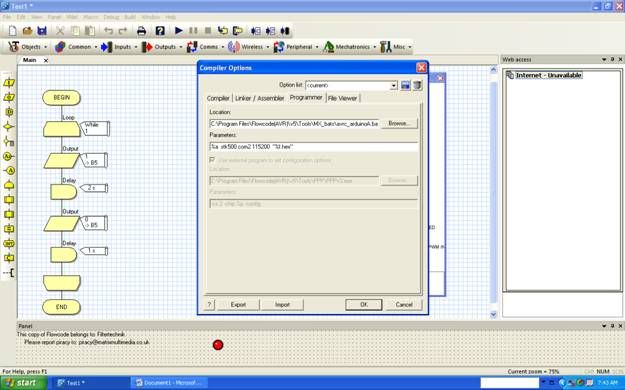This screenshot has height=390, width=625.
Task: Switch to the Compiler tab
Action: [218, 98]
